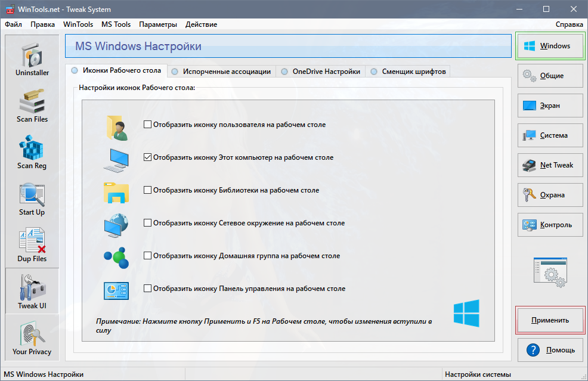588x381 pixels.
Task: Open the Правка menu
Action: tap(42, 24)
